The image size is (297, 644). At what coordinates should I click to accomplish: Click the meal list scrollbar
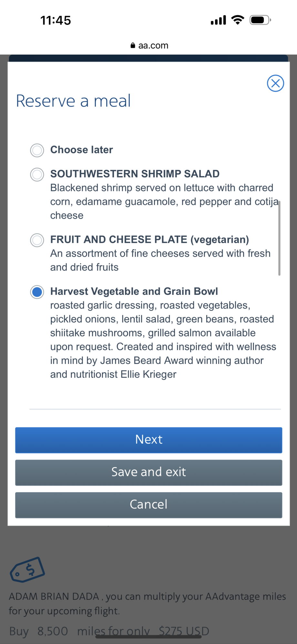point(279,238)
